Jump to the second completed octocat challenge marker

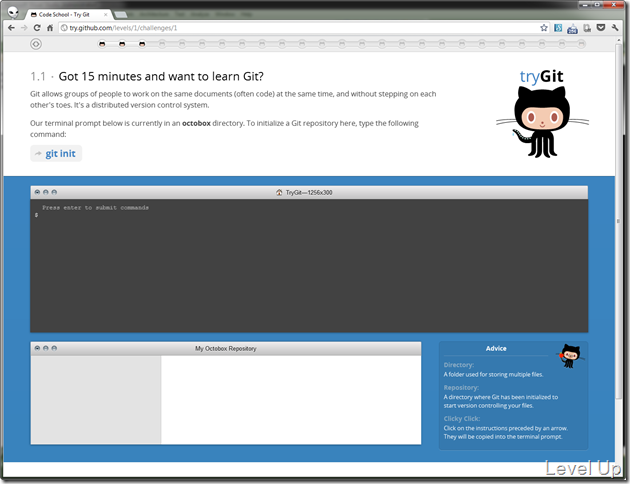[122, 44]
